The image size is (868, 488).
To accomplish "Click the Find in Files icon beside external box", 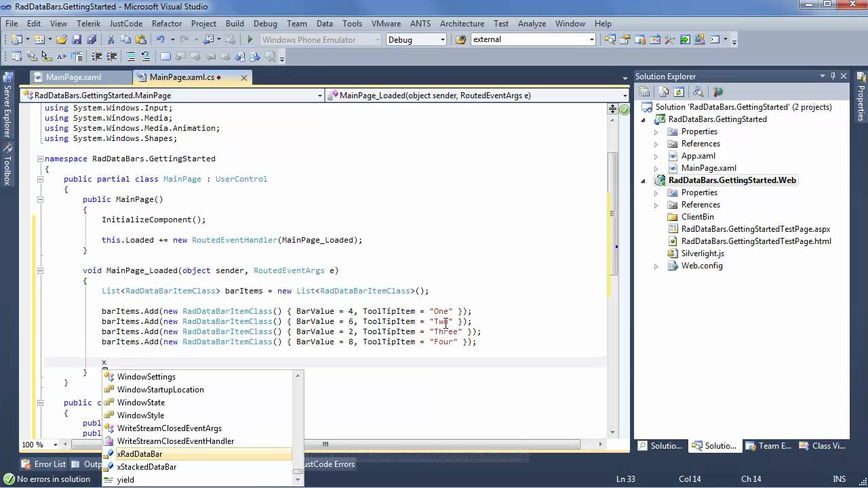I will pyautogui.click(x=461, y=39).
